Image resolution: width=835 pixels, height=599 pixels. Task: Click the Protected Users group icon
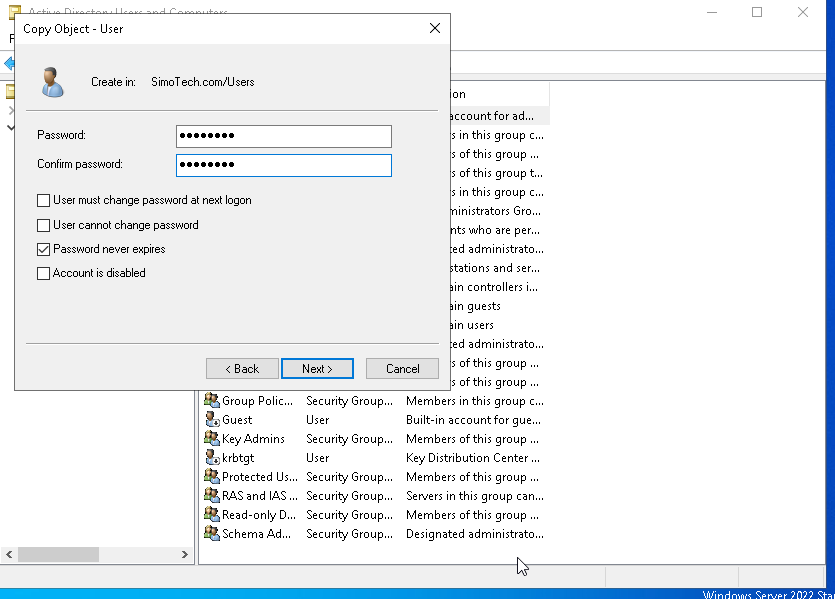[210, 476]
